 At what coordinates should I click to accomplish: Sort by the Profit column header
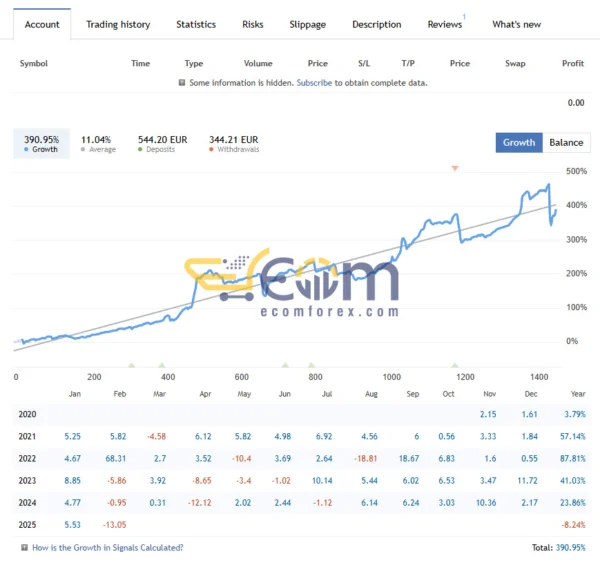coord(573,63)
